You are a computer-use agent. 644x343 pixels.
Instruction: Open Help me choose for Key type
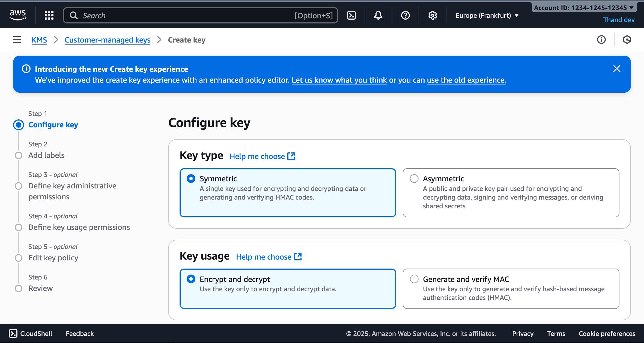pos(257,156)
